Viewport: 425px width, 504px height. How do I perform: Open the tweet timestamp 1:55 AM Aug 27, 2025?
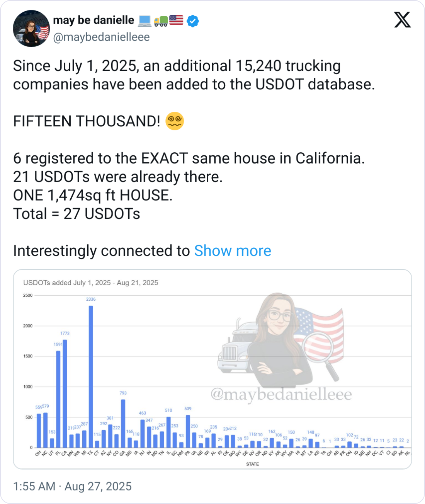coord(72,486)
